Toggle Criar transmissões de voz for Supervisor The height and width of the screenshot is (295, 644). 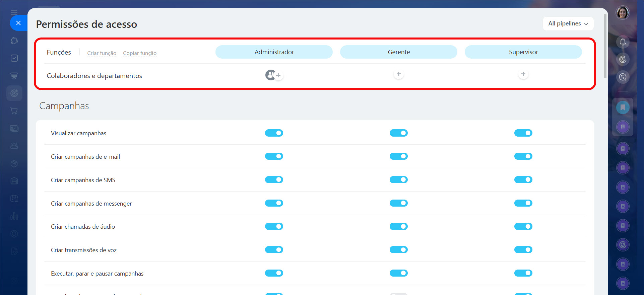coord(523,250)
